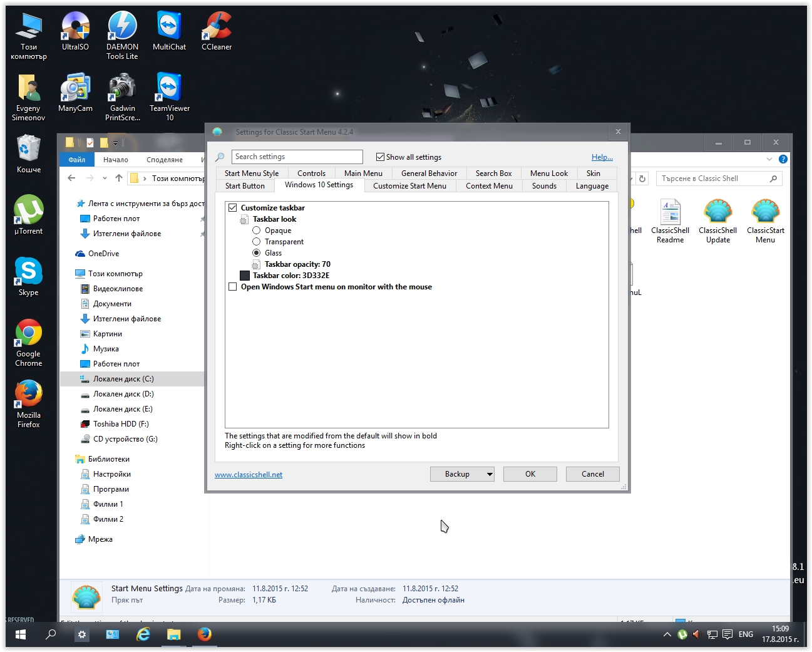Open MultiChat desktop icon
The image size is (812, 652).
pos(169,31)
